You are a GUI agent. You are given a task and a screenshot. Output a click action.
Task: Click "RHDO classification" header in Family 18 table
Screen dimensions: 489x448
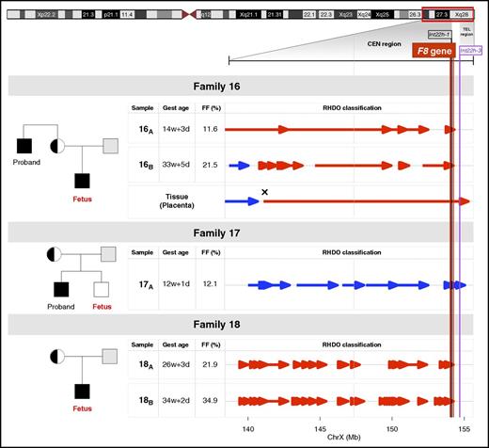[352, 344]
